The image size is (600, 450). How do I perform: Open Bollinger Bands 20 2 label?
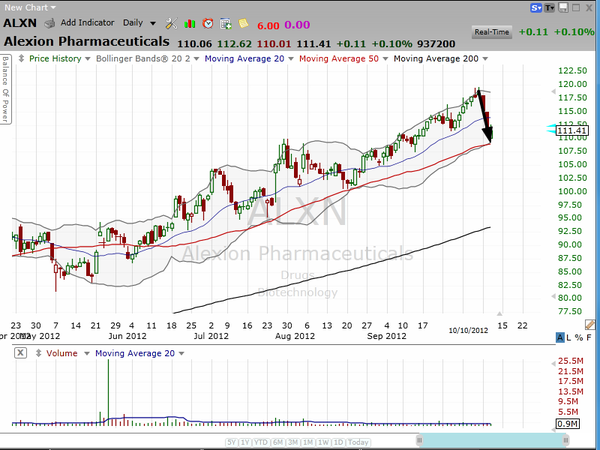(x=143, y=59)
